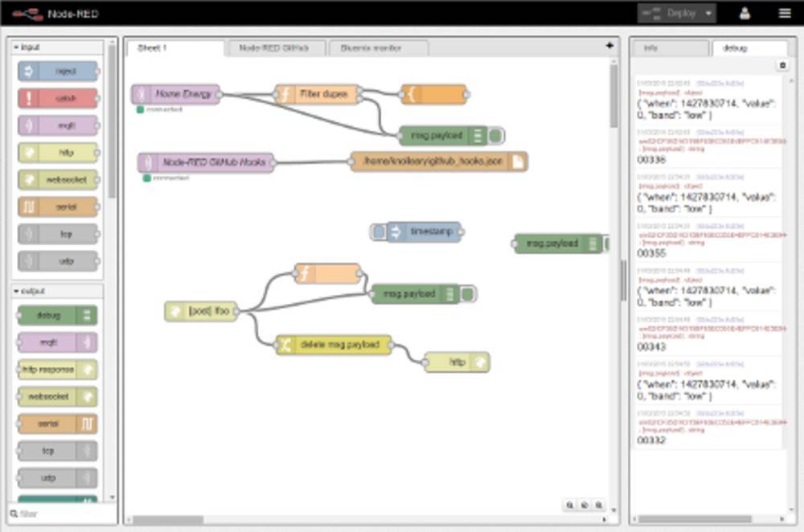Click the inject node in the input palette

[x=58, y=72]
